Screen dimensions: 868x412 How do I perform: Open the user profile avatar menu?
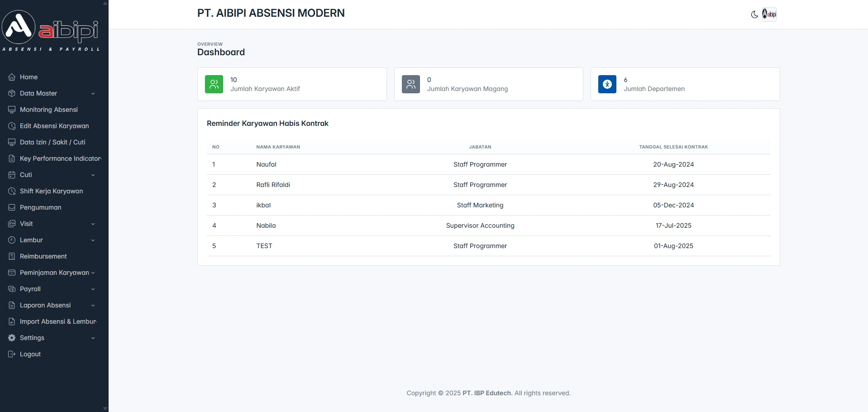(769, 14)
